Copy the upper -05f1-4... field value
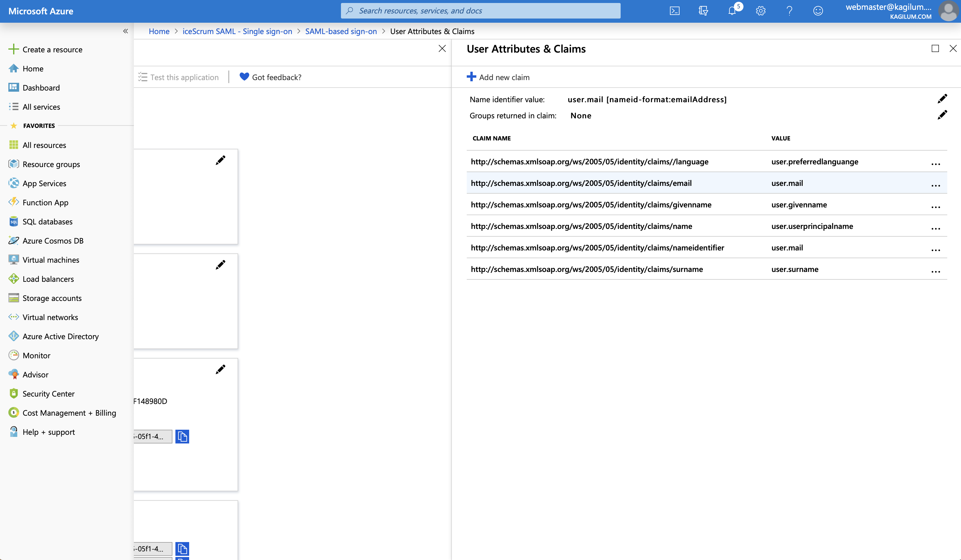 click(182, 436)
